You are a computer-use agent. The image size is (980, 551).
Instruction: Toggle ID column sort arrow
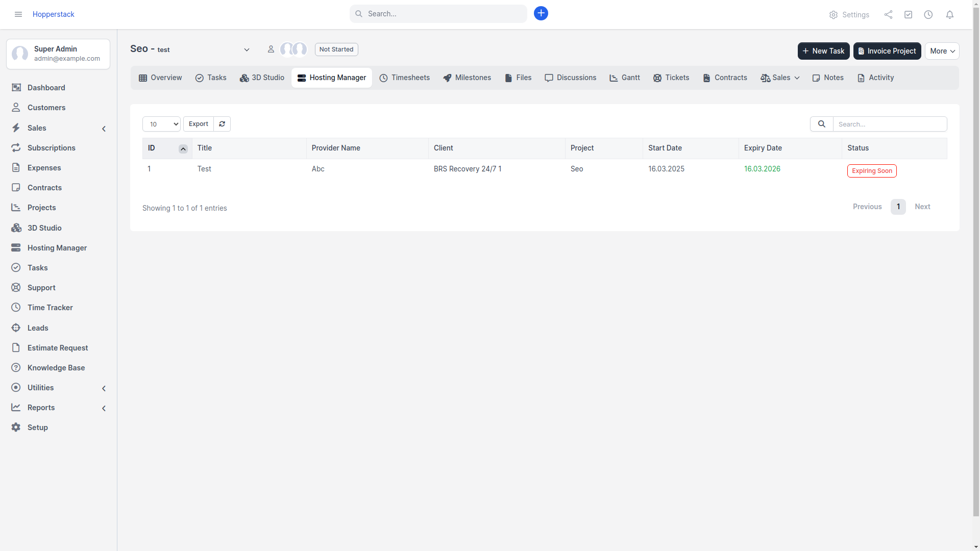tap(183, 149)
